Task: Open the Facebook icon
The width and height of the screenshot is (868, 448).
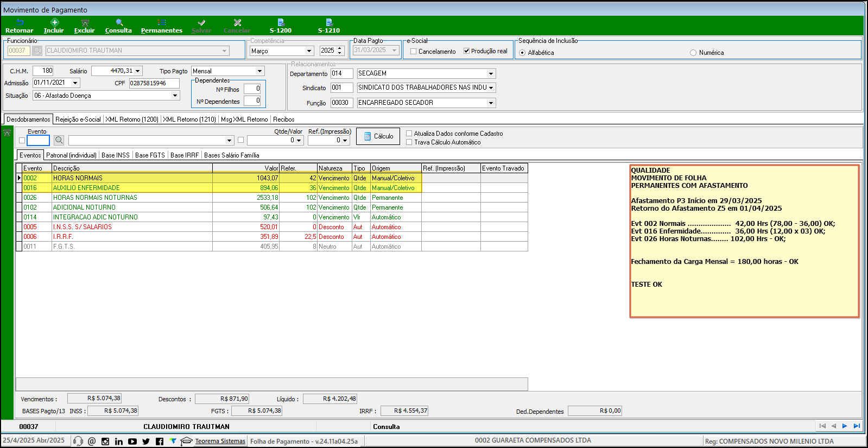Action: coord(160,441)
